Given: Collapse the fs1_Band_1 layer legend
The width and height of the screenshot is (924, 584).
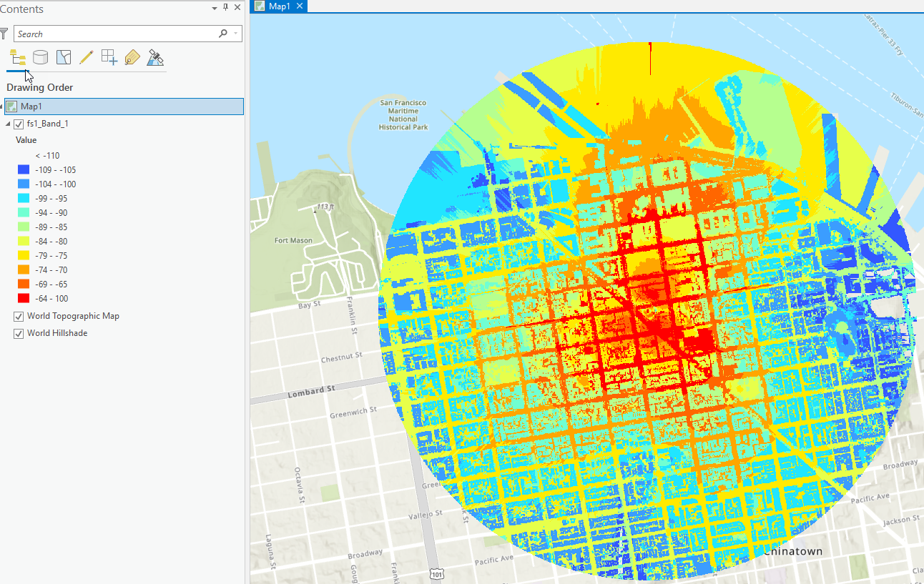Looking at the screenshot, I should tap(9, 124).
